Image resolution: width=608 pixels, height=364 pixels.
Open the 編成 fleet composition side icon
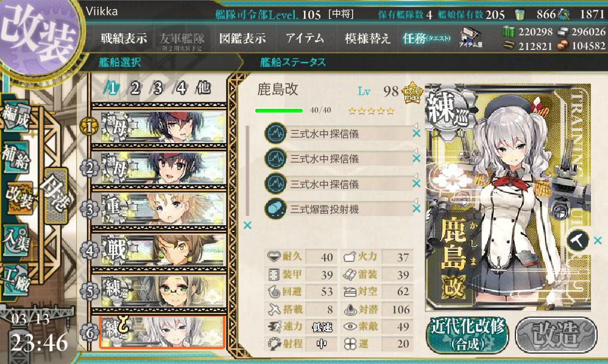(16, 115)
